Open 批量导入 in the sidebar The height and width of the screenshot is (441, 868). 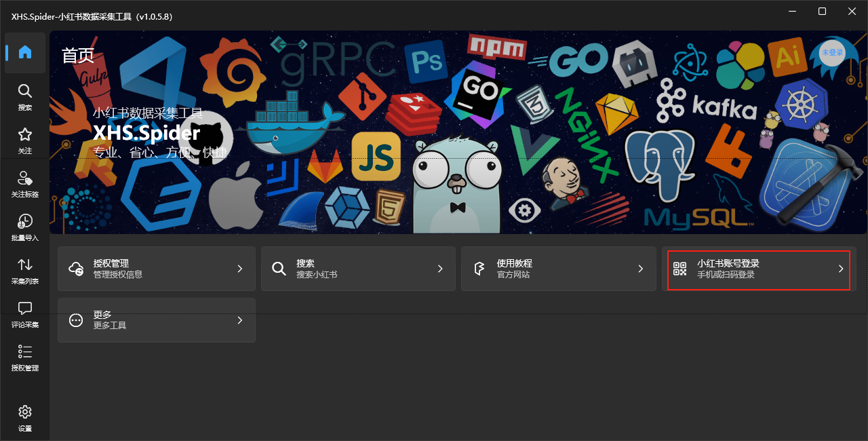25,227
